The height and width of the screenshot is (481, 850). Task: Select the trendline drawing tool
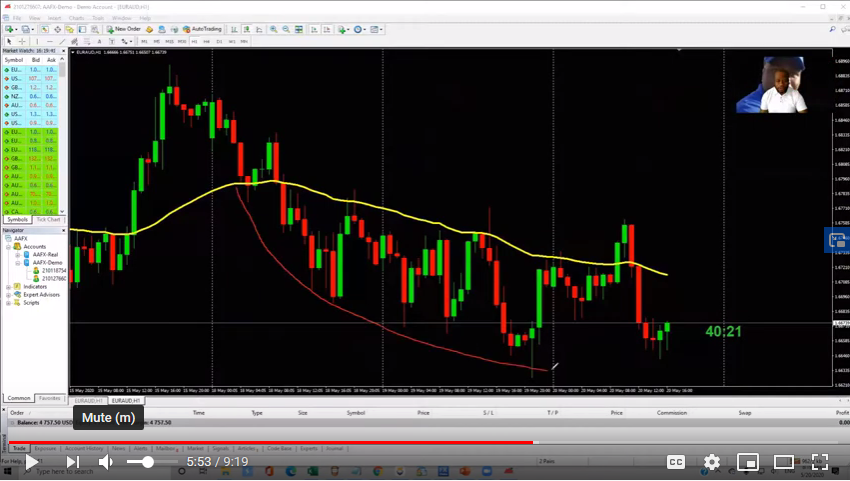(x=62, y=41)
